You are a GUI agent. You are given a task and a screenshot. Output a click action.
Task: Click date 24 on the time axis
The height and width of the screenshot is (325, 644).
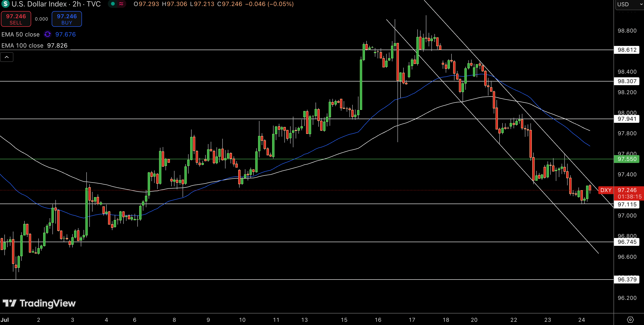(x=581, y=320)
